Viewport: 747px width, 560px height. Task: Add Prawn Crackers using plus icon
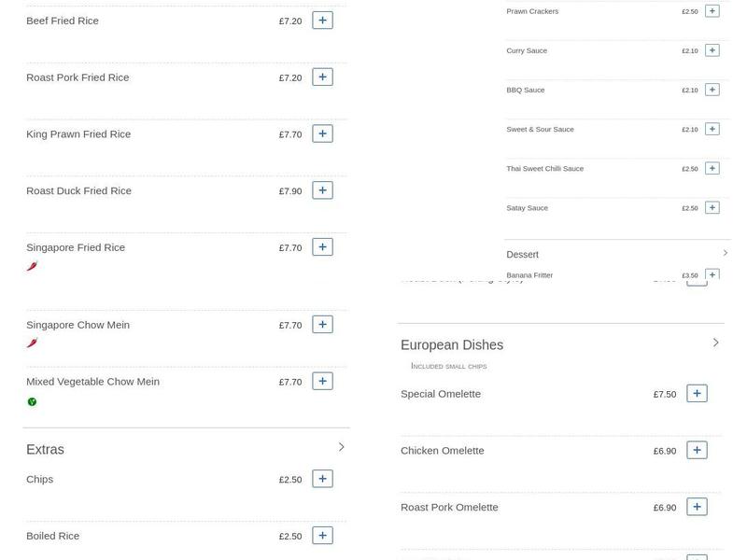point(712,11)
